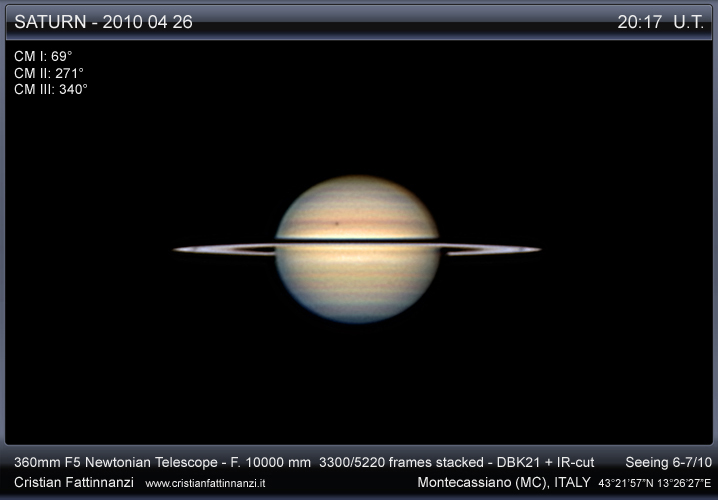The image size is (718, 500).
Task: Open the www.cristianfattinnanzi.it link
Action: [x=205, y=483]
